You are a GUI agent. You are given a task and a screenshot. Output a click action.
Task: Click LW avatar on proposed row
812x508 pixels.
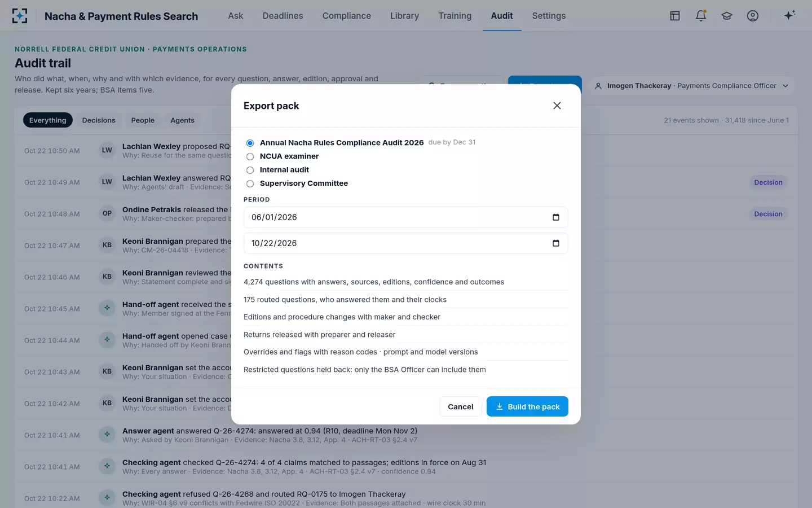(107, 150)
